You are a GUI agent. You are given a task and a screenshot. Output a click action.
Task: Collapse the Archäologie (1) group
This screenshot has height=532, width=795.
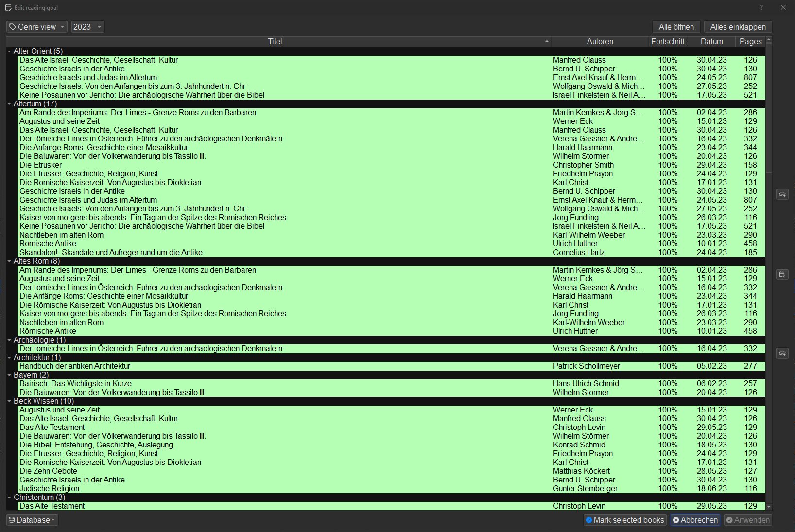pos(9,340)
